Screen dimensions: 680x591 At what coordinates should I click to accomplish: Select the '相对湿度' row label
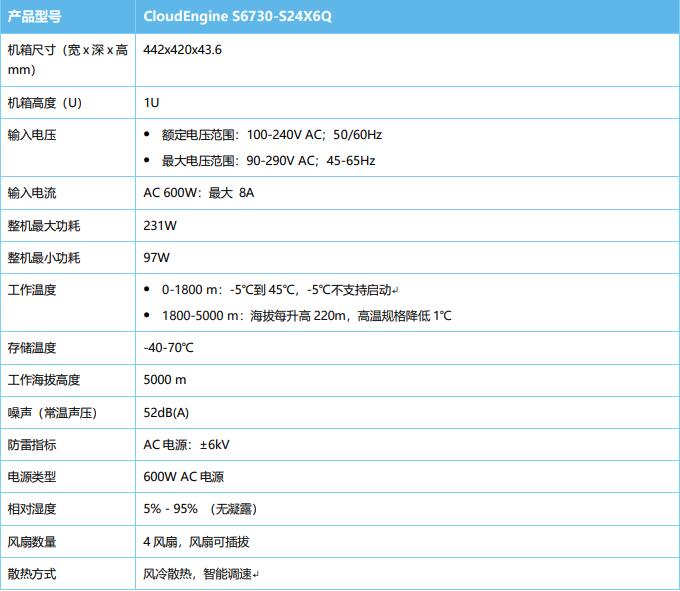click(32, 509)
